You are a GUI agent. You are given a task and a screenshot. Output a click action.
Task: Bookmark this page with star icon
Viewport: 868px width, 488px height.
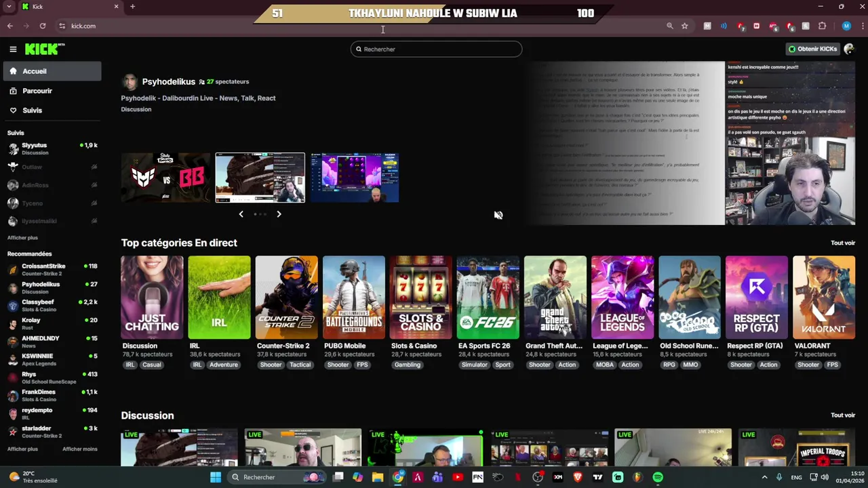(x=685, y=26)
